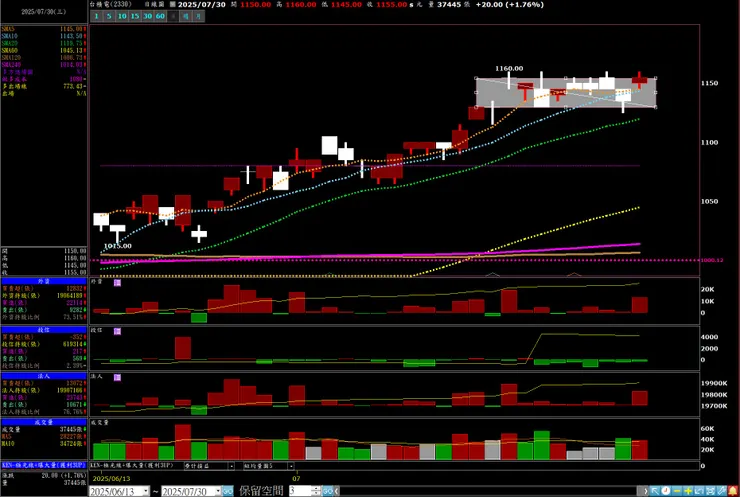740x497 pixels.
Task: Select the daily (日) timeframe button
Action: pos(173,16)
